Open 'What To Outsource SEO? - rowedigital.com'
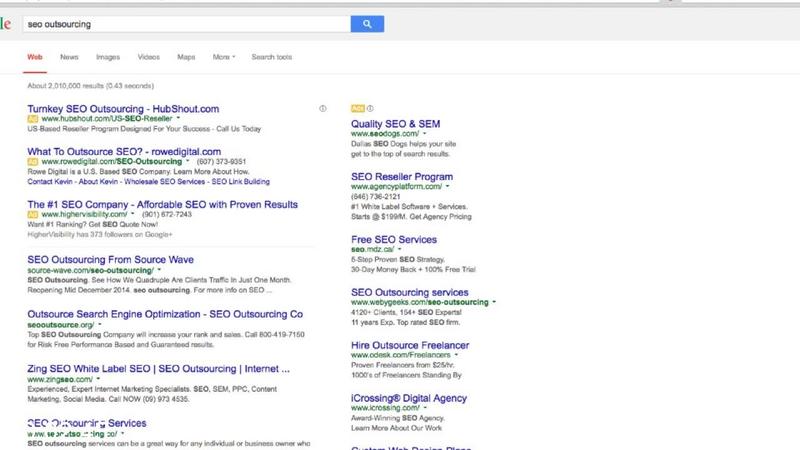The width and height of the screenshot is (800, 450). click(124, 152)
